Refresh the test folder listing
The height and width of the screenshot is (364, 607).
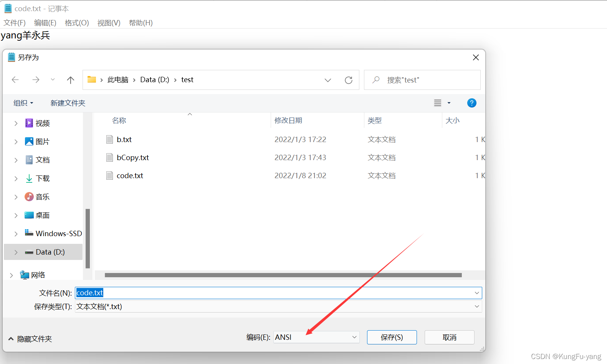click(349, 80)
